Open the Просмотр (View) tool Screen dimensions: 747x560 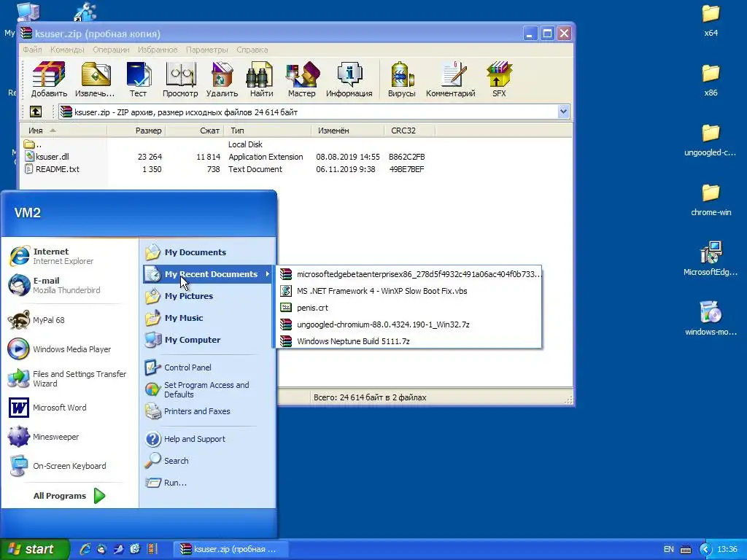(180, 79)
